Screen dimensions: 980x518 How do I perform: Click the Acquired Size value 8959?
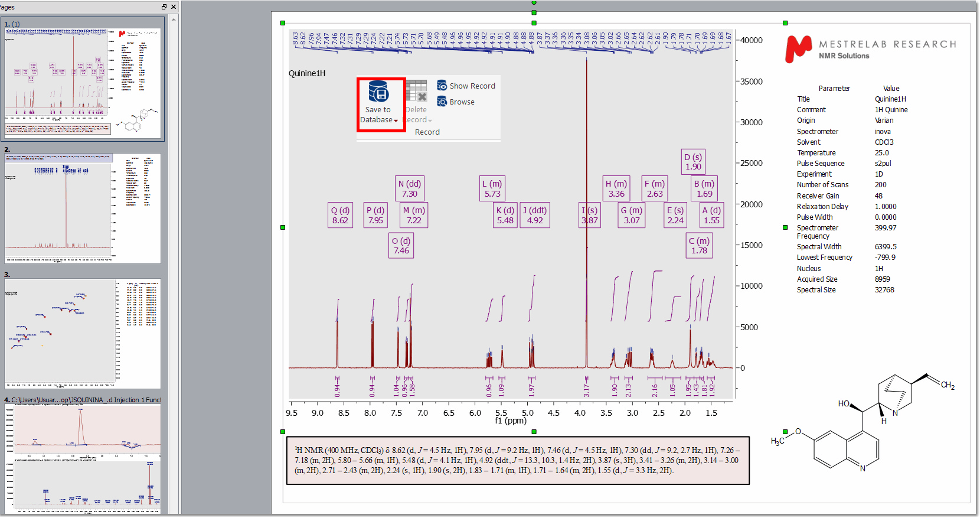coord(883,279)
